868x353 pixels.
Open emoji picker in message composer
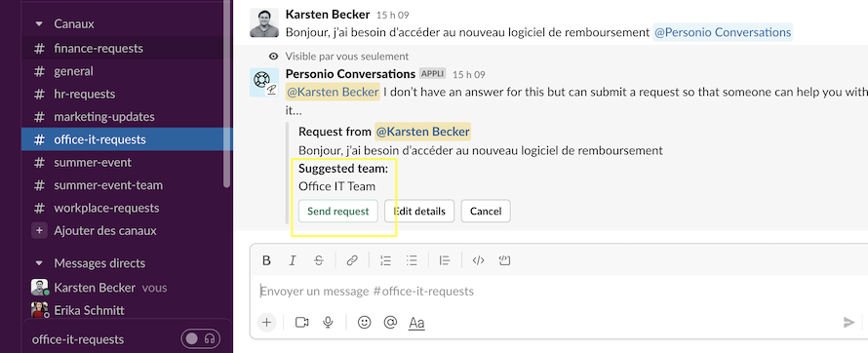(x=364, y=322)
